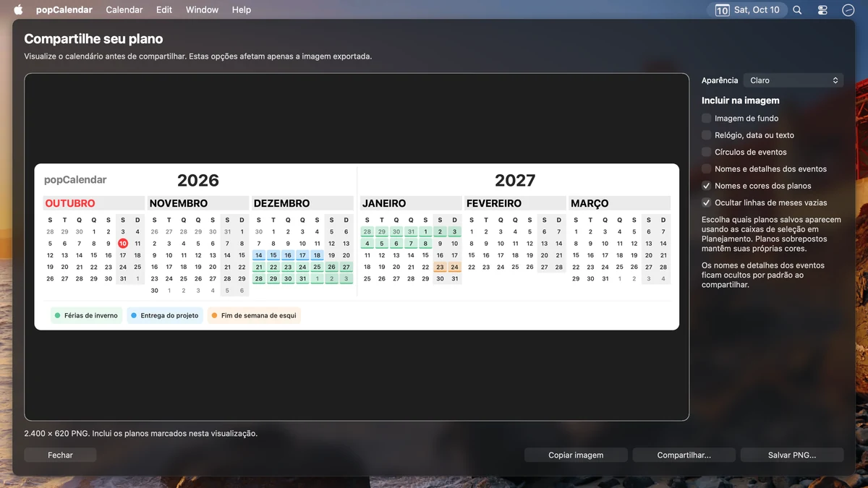Screen dimensions: 868x488
Task: Open the Help menu
Action: point(242,9)
